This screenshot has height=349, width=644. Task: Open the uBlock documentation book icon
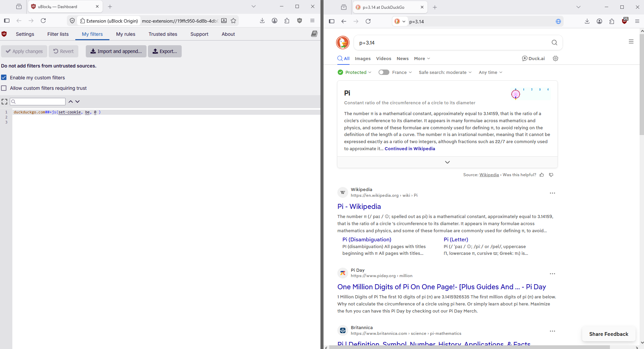[x=314, y=34]
